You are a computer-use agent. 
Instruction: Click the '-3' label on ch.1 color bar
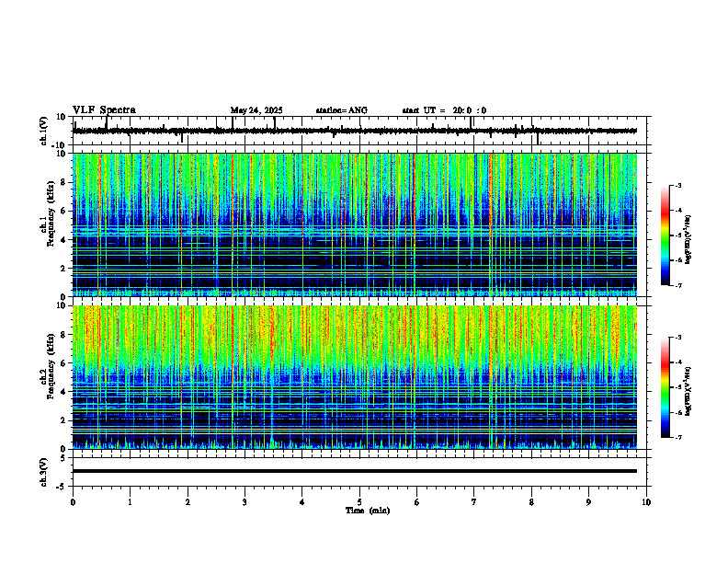(x=678, y=185)
